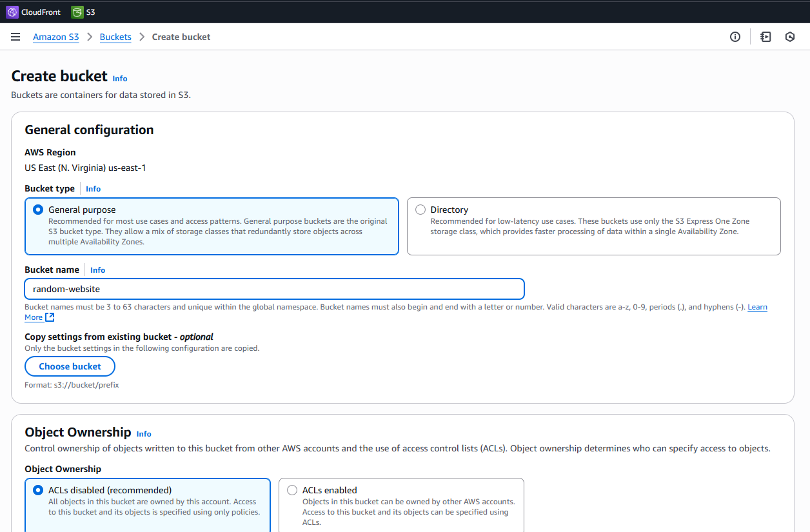Click the hexagon settings icon in header

click(x=790, y=37)
